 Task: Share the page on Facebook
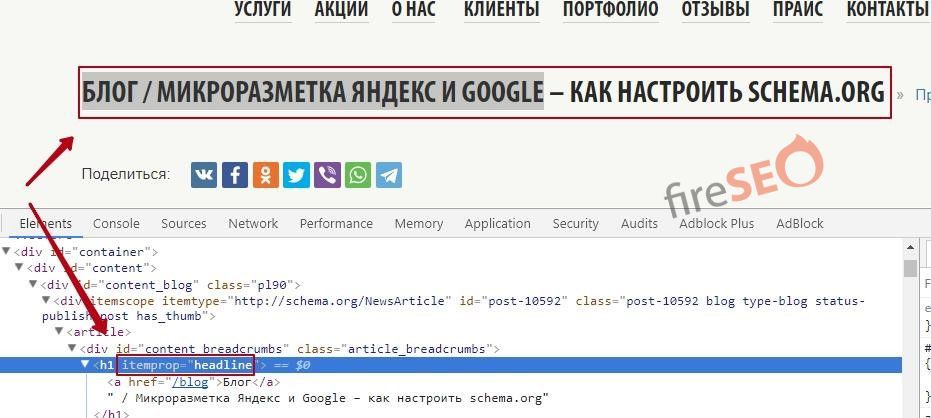235,175
